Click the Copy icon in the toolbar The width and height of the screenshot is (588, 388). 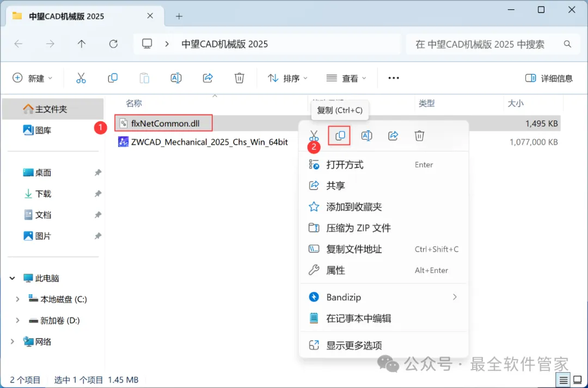pos(113,78)
